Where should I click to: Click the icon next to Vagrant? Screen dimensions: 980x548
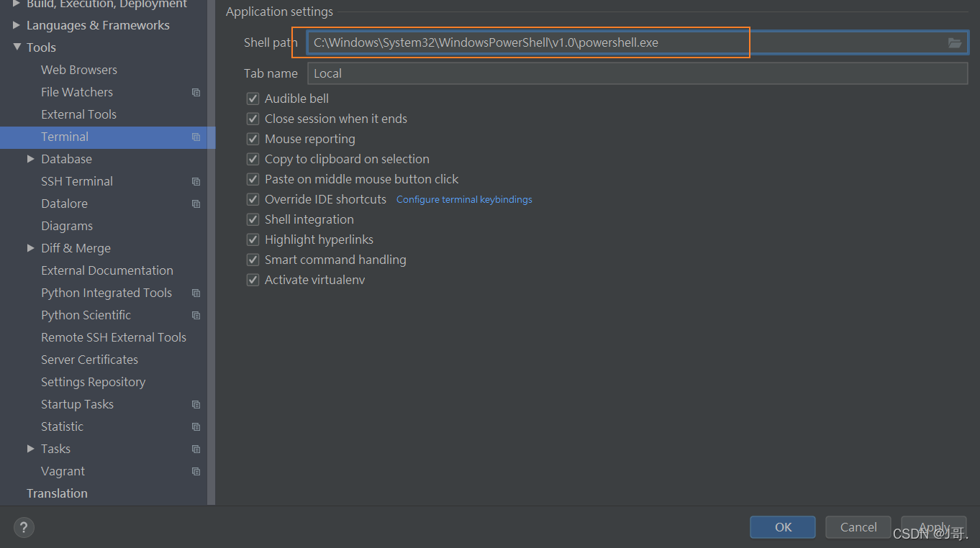point(196,471)
